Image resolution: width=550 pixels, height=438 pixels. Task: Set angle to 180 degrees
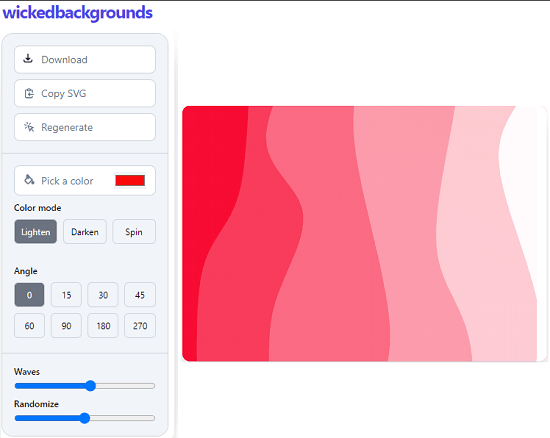click(103, 326)
